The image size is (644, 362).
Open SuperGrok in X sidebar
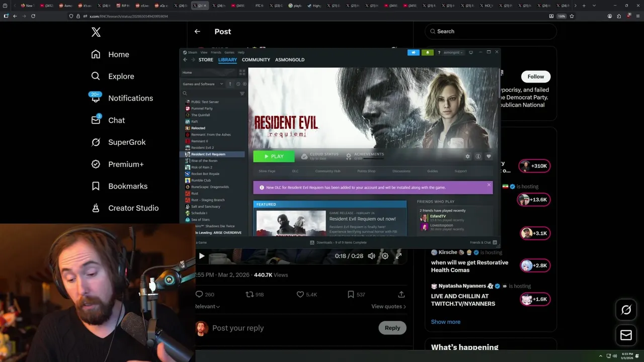pyautogui.click(x=118, y=142)
